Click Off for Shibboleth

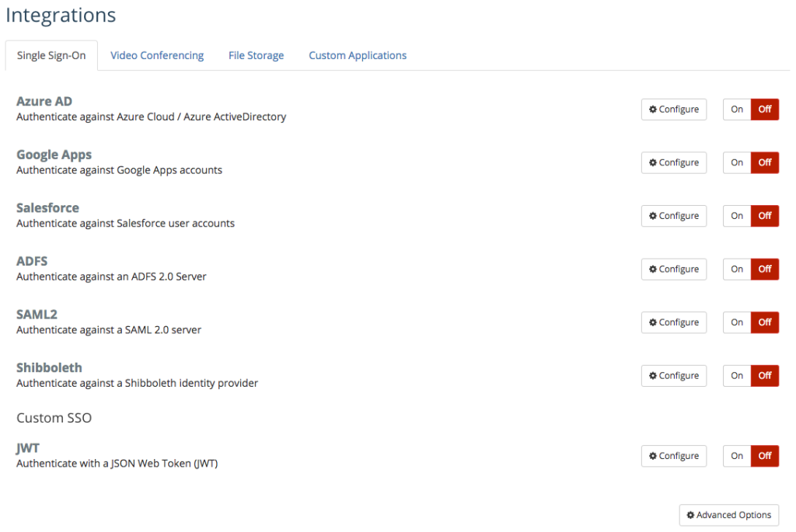[x=765, y=376]
